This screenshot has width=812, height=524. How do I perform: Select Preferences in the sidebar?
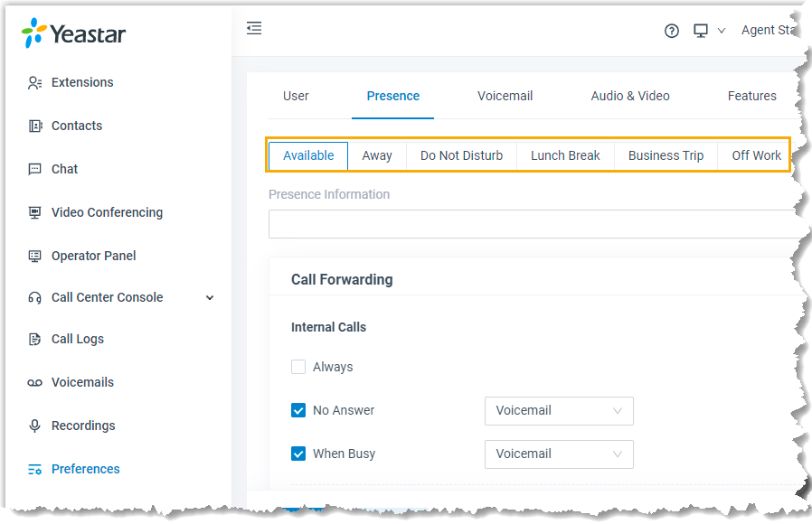point(85,469)
